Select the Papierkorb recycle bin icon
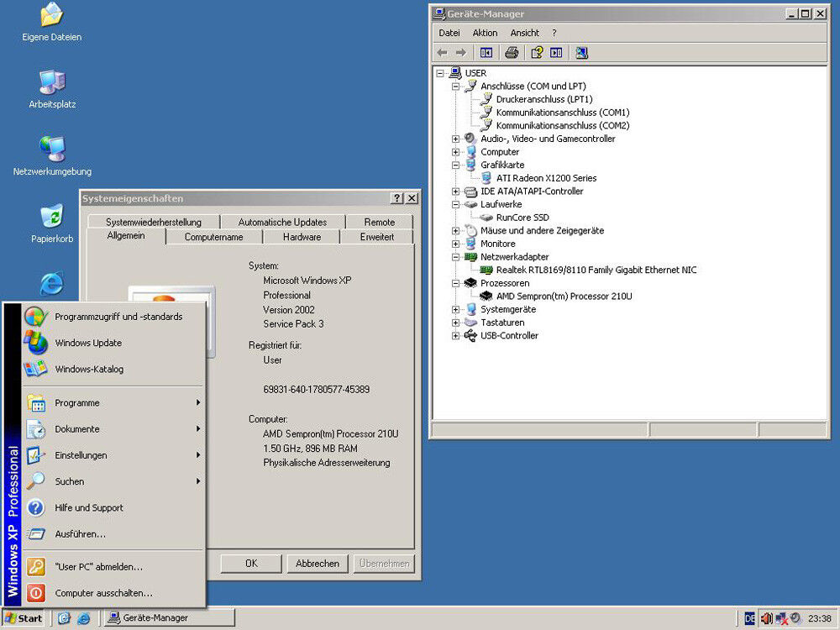 coord(52,224)
